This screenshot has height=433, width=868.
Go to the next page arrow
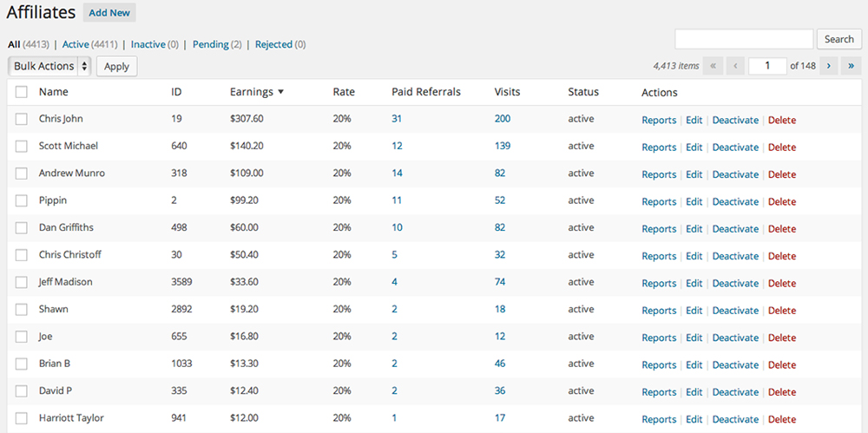coord(829,66)
